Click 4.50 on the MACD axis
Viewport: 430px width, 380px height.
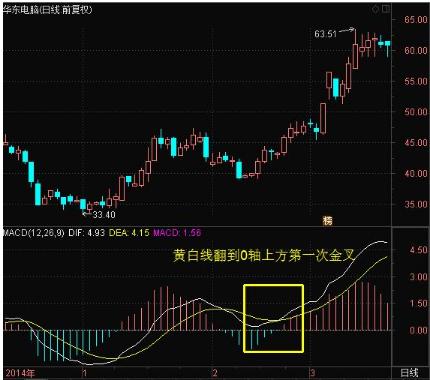418,250
